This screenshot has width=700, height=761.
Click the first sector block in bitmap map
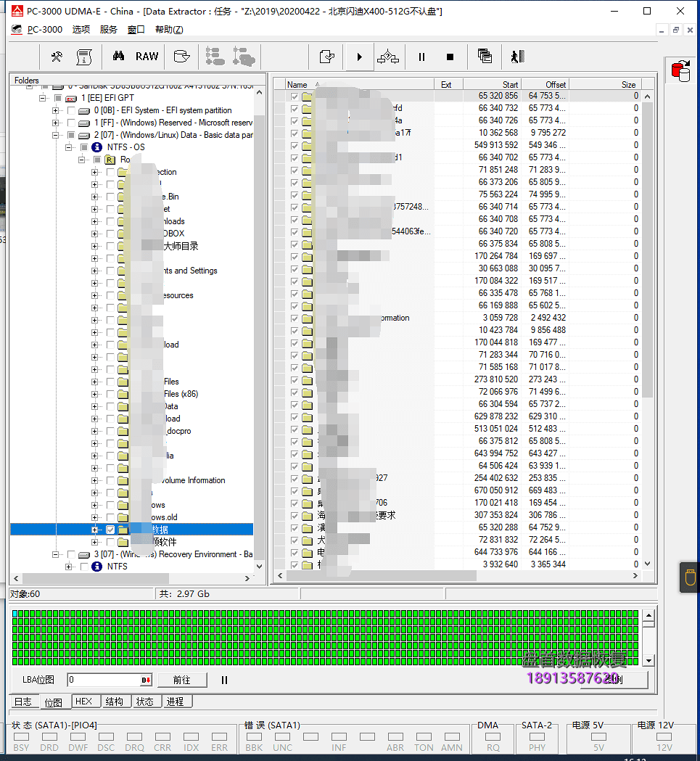[x=15, y=614]
